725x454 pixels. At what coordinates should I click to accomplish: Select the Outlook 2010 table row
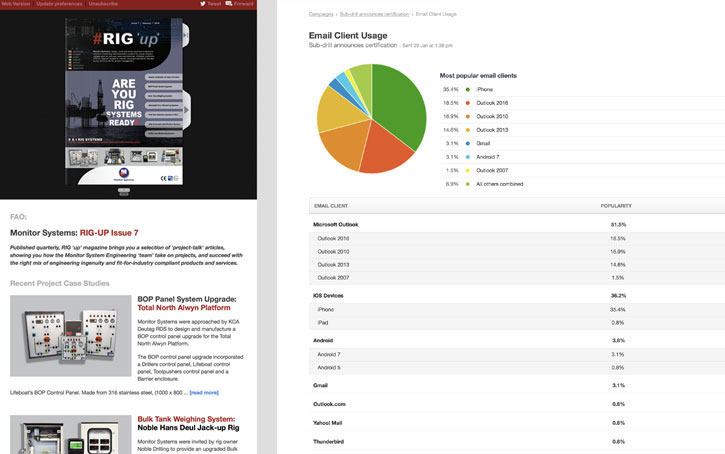517,252
